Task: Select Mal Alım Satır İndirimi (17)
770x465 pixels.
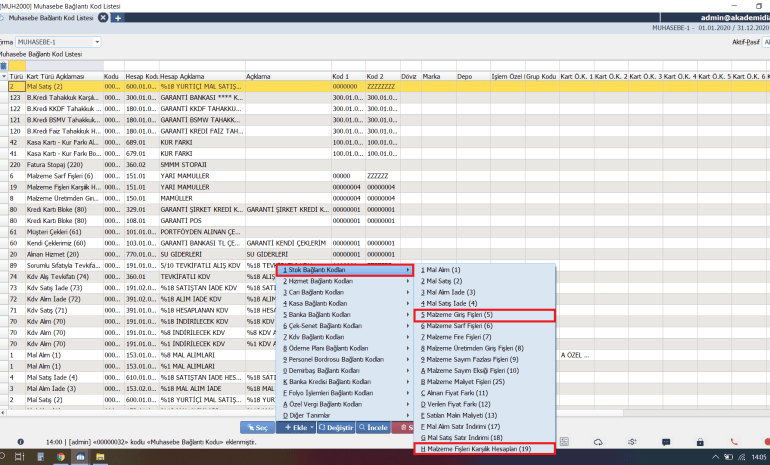Action: click(x=485, y=427)
